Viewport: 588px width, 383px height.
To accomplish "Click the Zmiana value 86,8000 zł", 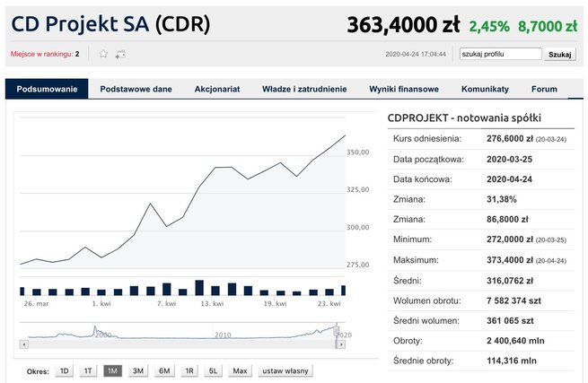I will point(507,219).
